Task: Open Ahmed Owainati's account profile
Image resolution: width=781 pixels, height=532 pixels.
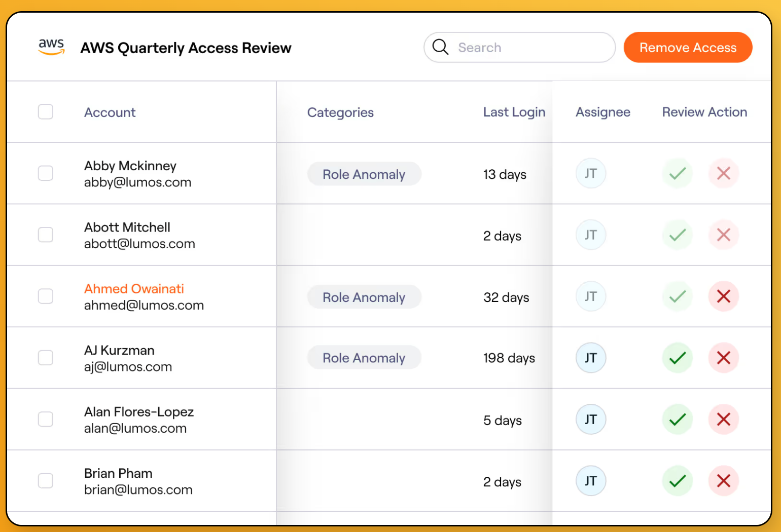Action: (x=134, y=289)
